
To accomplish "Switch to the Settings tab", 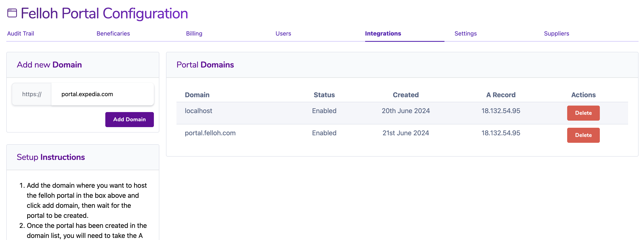I will 465,33.
